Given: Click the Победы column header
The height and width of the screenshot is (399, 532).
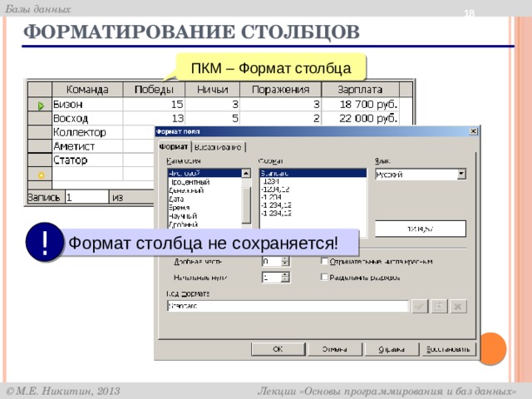Looking at the screenshot, I should click(154, 90).
